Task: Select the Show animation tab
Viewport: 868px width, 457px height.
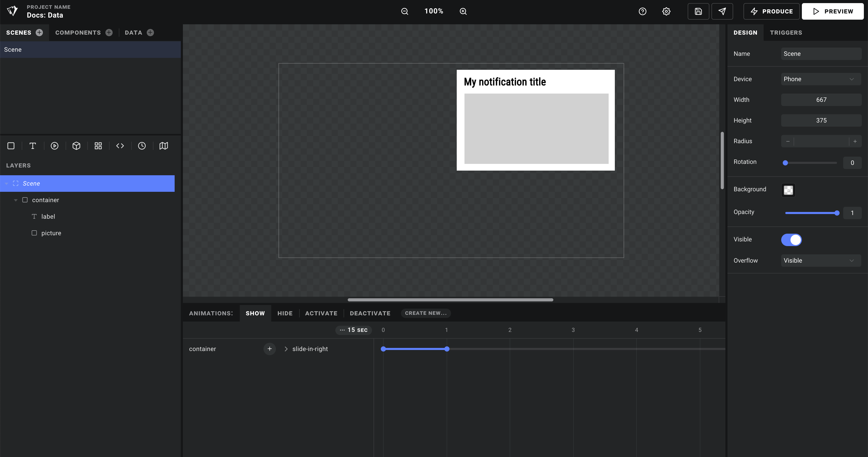Action: (255, 313)
